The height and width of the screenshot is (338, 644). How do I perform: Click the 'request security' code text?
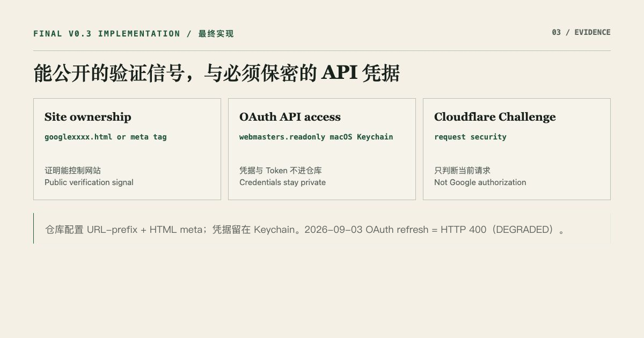point(470,137)
